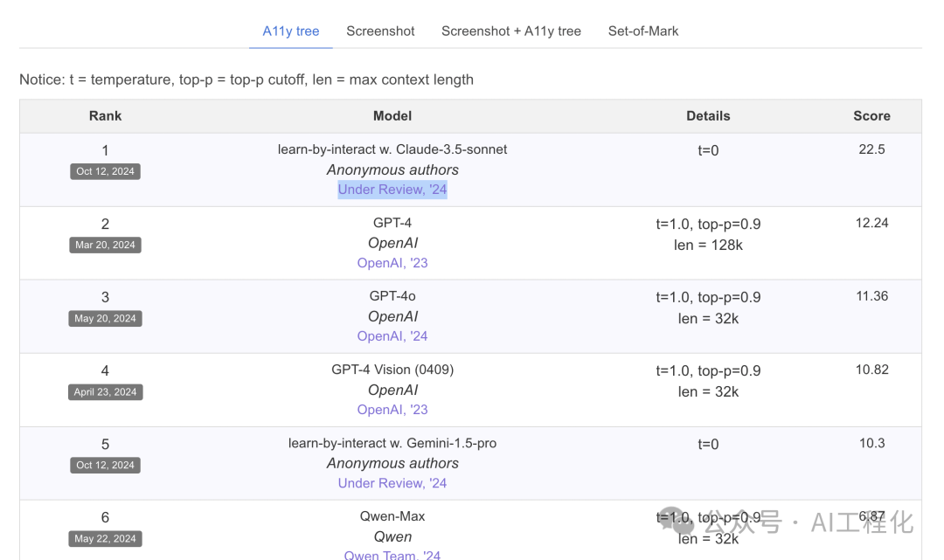Click the italic Qwen author text
This screenshot has width=944, height=560.
392,537
